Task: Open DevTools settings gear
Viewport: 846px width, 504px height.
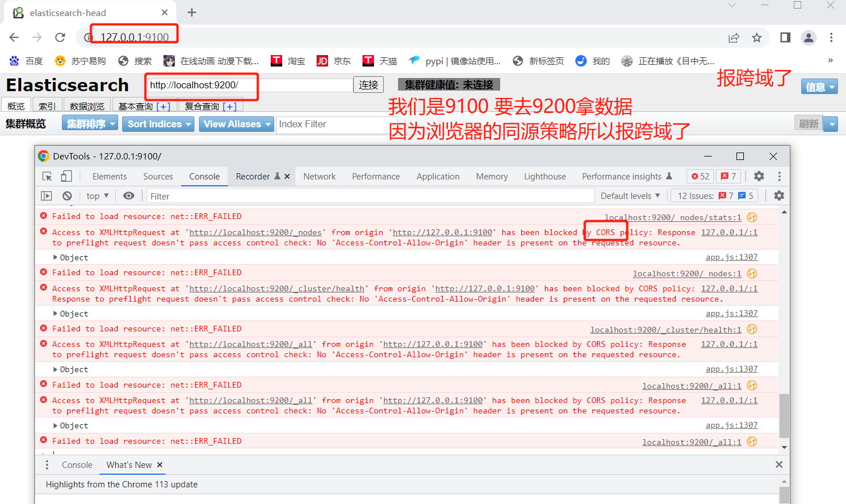Action: point(759,176)
